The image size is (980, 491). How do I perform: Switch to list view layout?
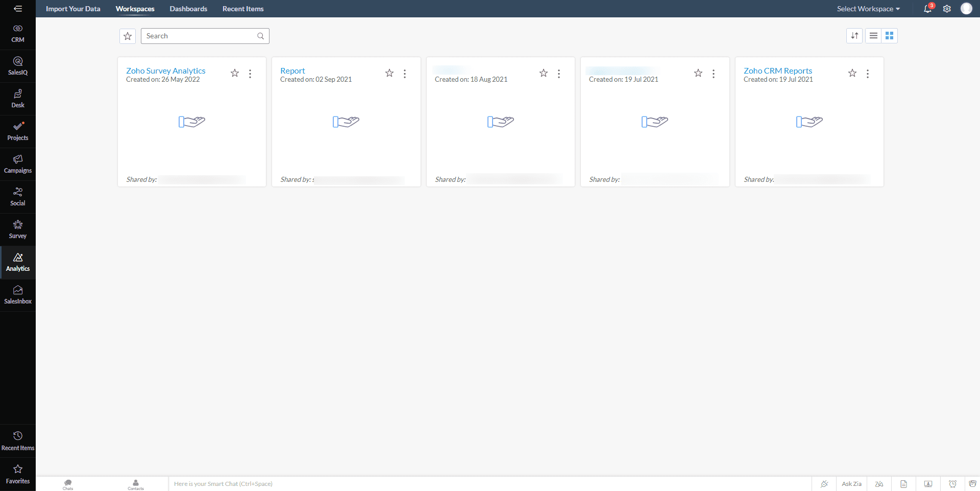click(873, 36)
